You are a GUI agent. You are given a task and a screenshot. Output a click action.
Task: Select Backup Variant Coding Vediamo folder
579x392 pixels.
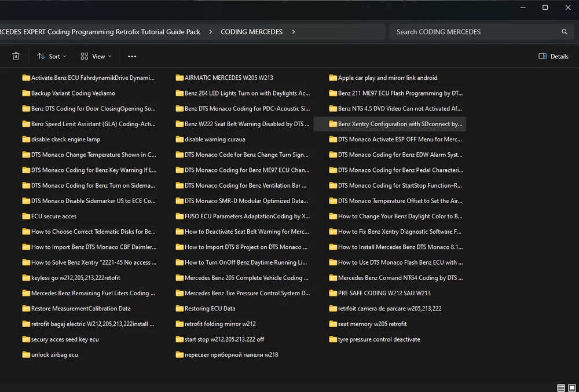pyautogui.click(x=73, y=93)
